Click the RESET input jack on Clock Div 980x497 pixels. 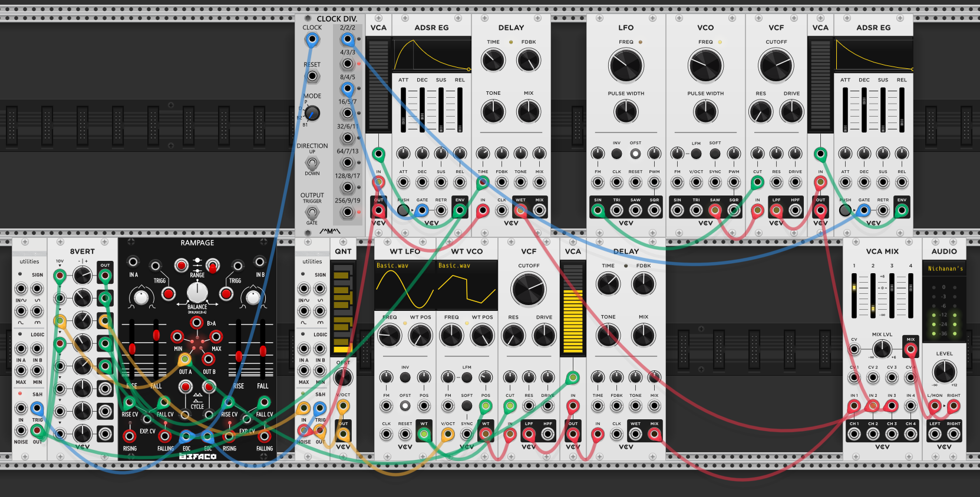coord(312,76)
